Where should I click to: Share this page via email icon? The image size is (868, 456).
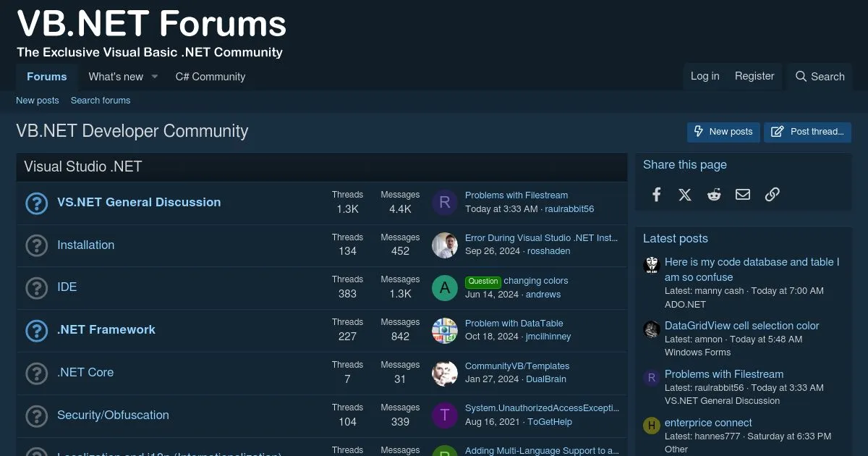tap(743, 194)
